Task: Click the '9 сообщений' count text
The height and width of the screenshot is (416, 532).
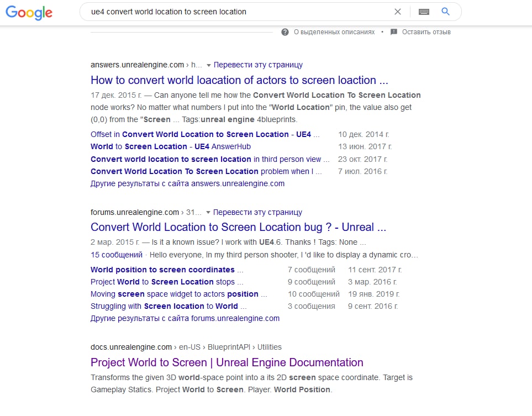Action: (x=312, y=282)
